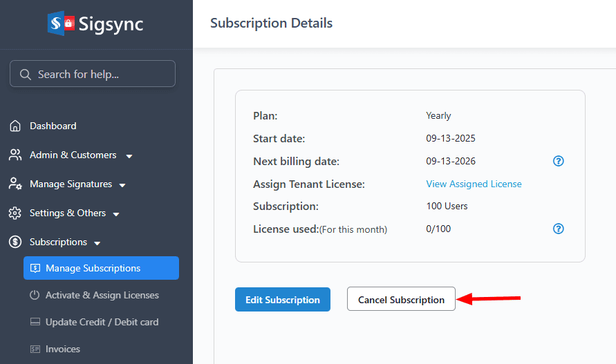Open the View Assigned License link
Image resolution: width=616 pixels, height=364 pixels.
[474, 184]
